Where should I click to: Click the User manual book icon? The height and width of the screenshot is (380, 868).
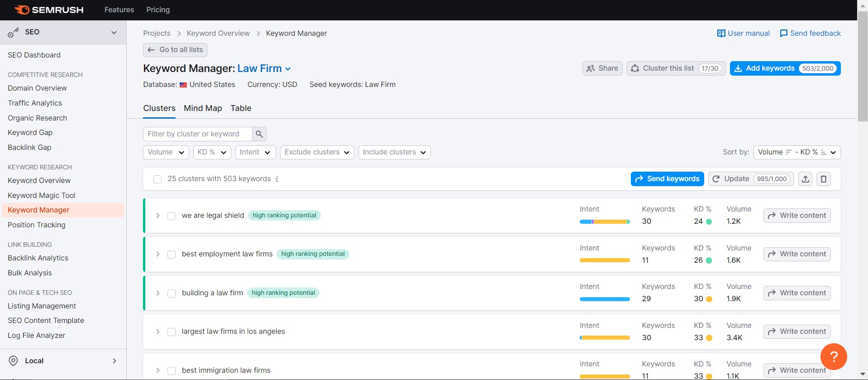721,34
